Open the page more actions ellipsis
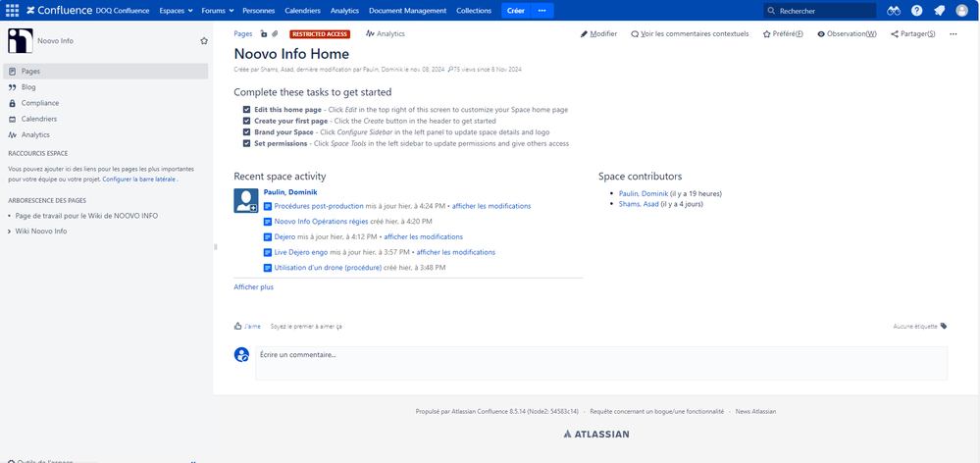 tap(954, 33)
